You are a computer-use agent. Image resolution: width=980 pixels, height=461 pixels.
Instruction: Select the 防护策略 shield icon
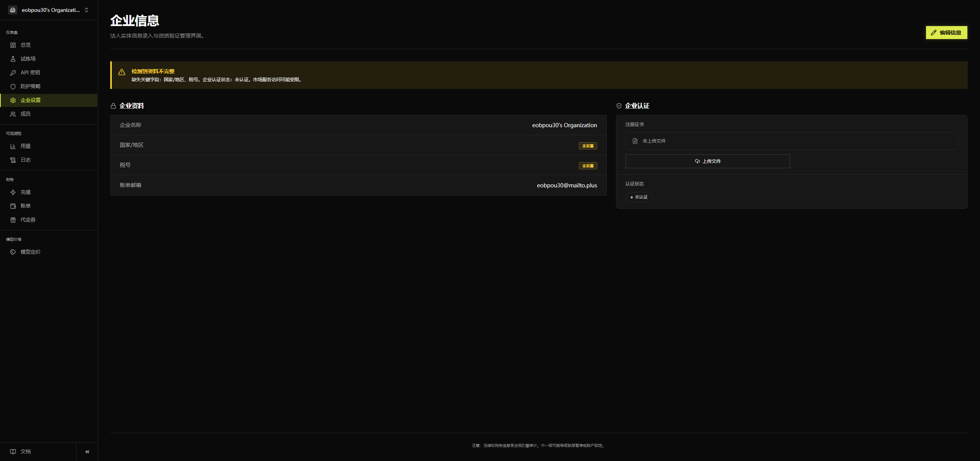click(13, 87)
